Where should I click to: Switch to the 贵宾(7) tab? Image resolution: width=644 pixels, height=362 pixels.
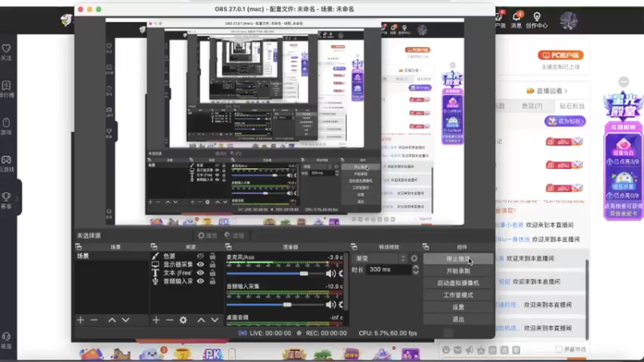(x=532, y=106)
